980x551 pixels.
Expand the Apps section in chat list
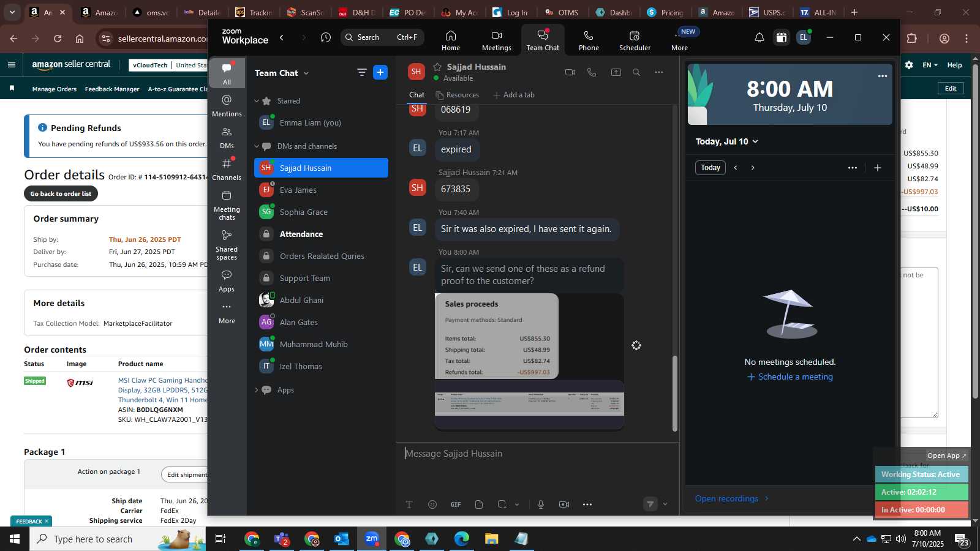tap(257, 390)
